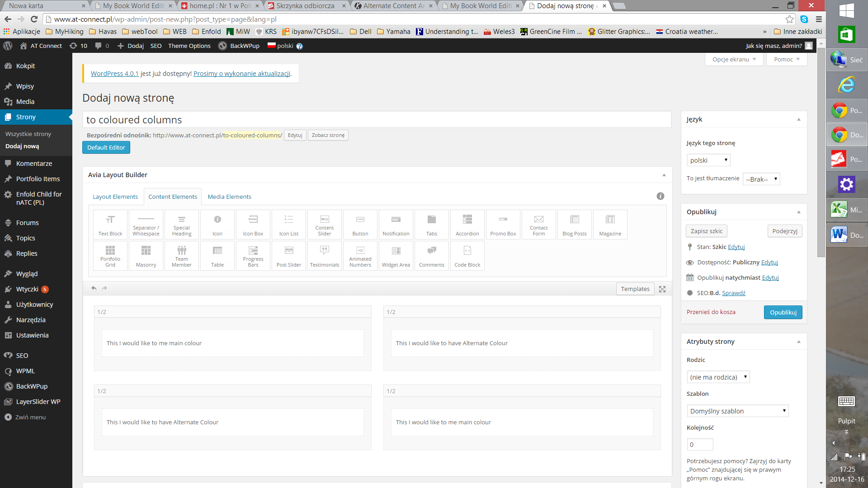This screenshot has width=868, height=488.
Task: Click Podejrzyj preview button
Action: coord(785,231)
